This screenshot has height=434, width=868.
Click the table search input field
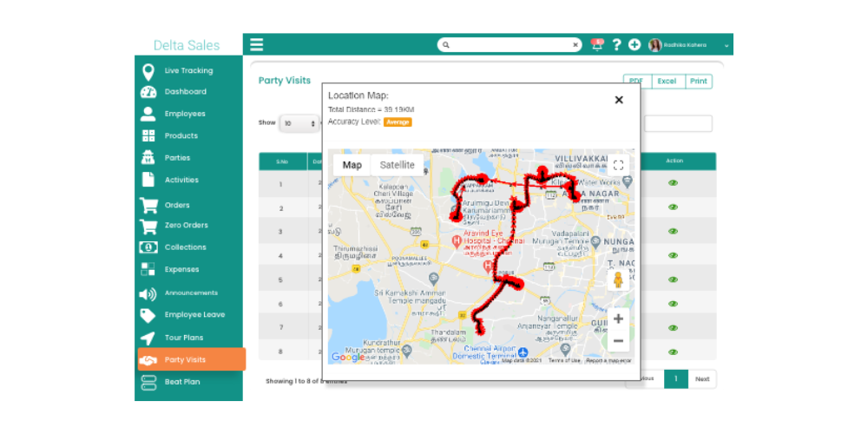tap(678, 123)
